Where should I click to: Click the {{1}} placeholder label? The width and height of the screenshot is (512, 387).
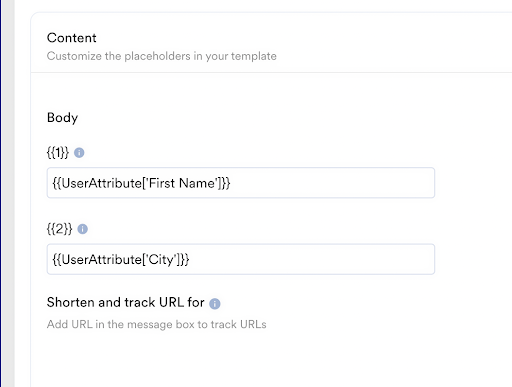[x=58, y=153]
